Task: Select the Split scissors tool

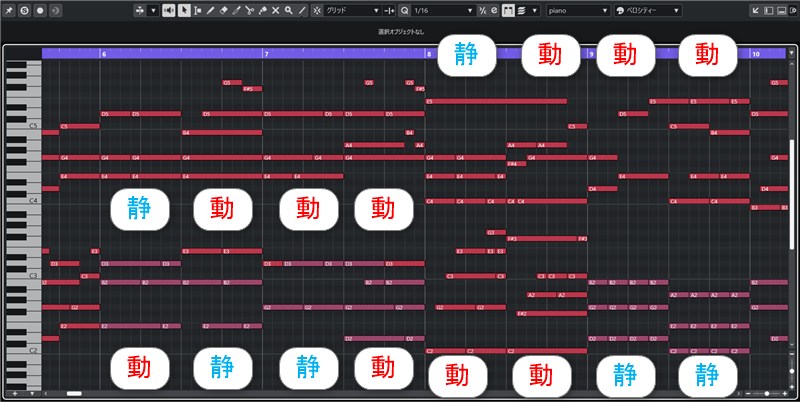Action: point(249,10)
